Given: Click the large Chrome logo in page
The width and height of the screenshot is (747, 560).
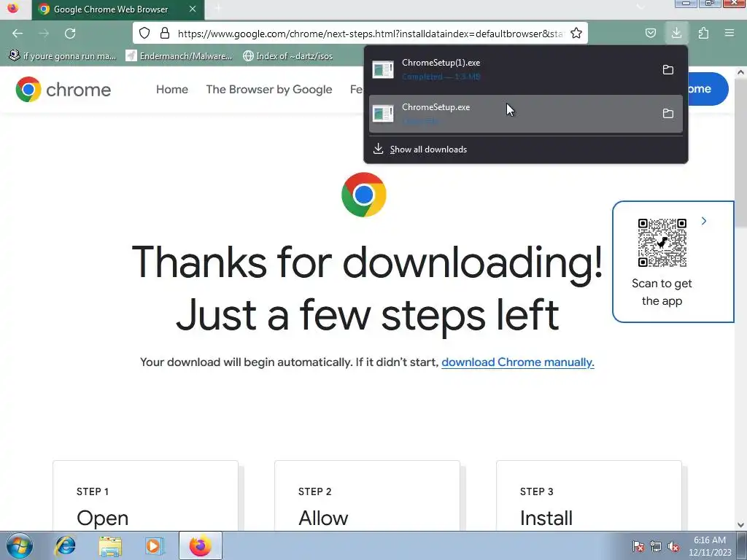Looking at the screenshot, I should pyautogui.click(x=364, y=195).
